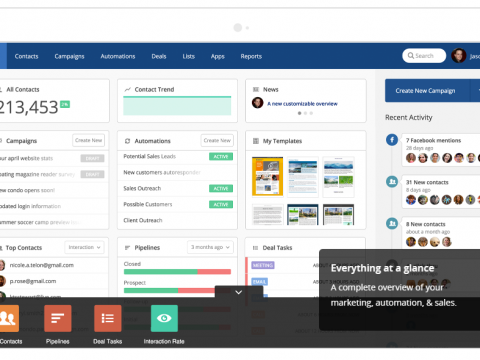480x360 pixels.
Task: Click the MEETING deal task tag
Action: click(263, 265)
